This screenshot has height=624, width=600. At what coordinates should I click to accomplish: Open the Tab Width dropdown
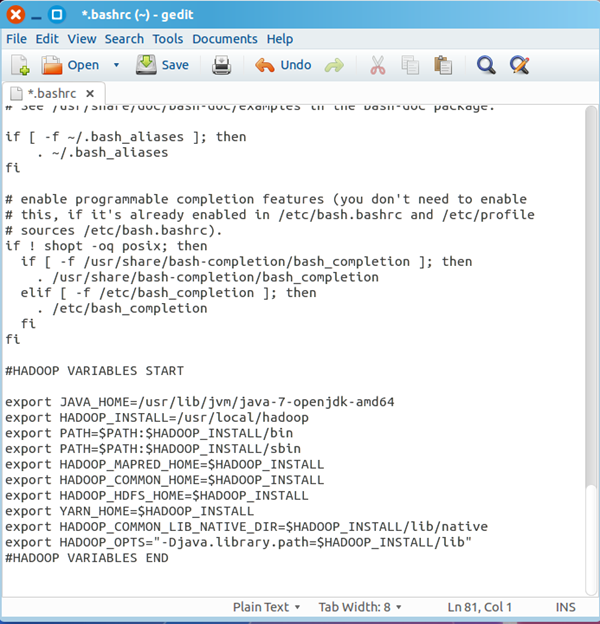point(360,607)
